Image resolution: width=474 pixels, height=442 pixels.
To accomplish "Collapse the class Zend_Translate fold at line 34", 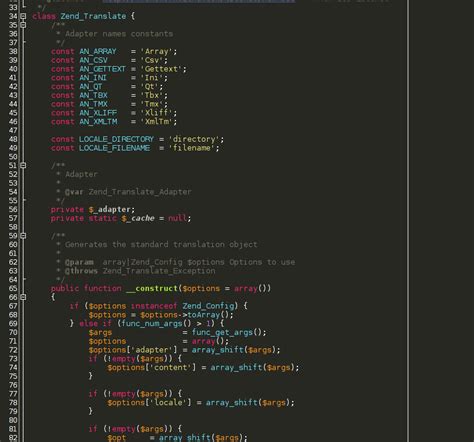I will 23,16.
